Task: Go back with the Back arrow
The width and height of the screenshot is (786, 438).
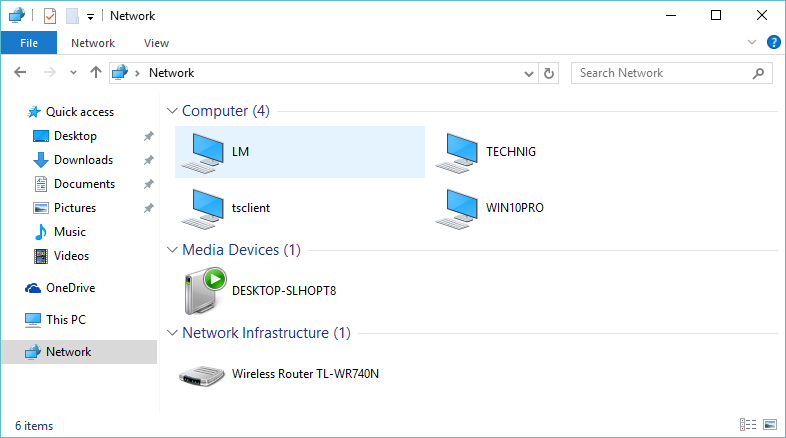Action: pyautogui.click(x=20, y=73)
